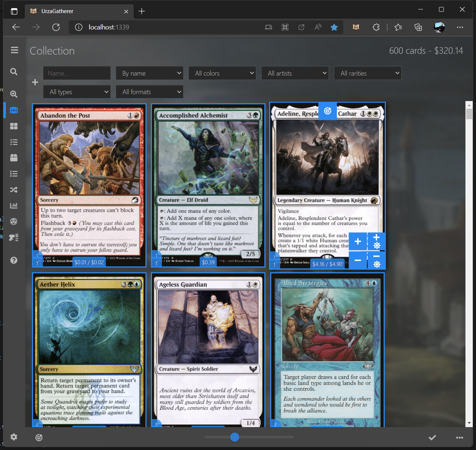This screenshot has width=476, height=450.
Task: Click the target icon atop the Adeline card
Action: coord(328,111)
